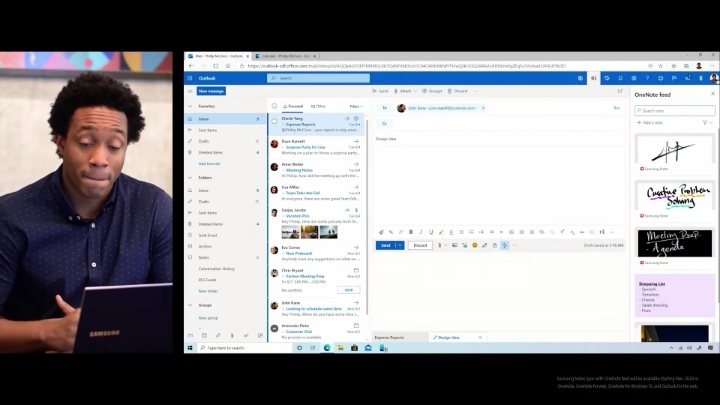Insert emoji with smiley icon
Image resolution: width=720 pixels, height=405 pixels.
[x=474, y=246]
